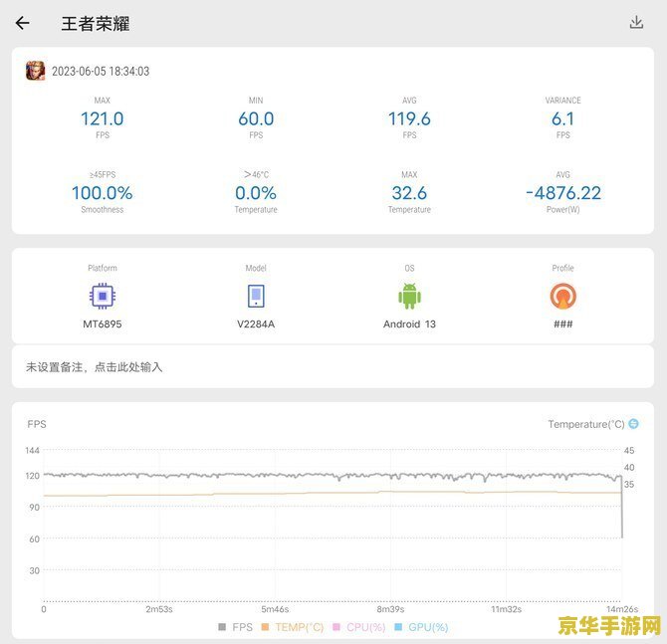Toggle the TEMP(°C) legend series
The image size is (667, 644).
coord(293,627)
